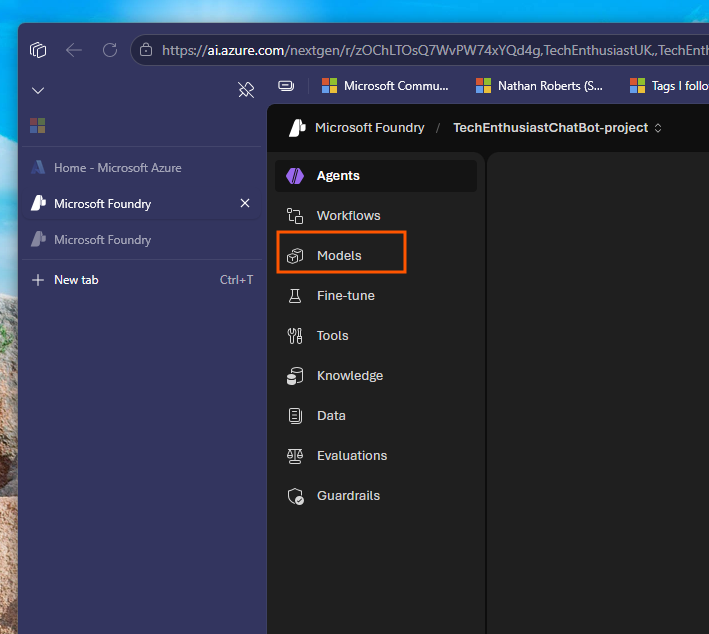Viewport: 709px width, 634px height.
Task: Open Evaluations in the sidebar
Action: click(x=376, y=456)
